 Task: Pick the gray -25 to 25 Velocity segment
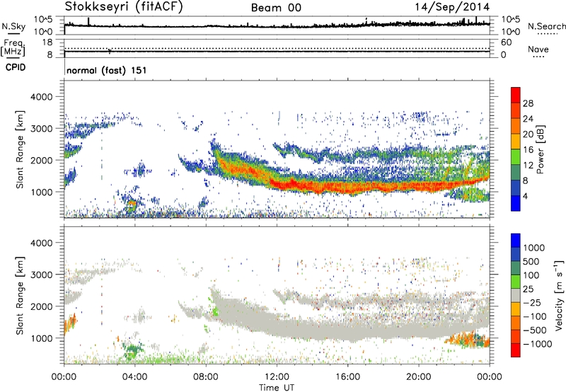[x=516, y=296]
